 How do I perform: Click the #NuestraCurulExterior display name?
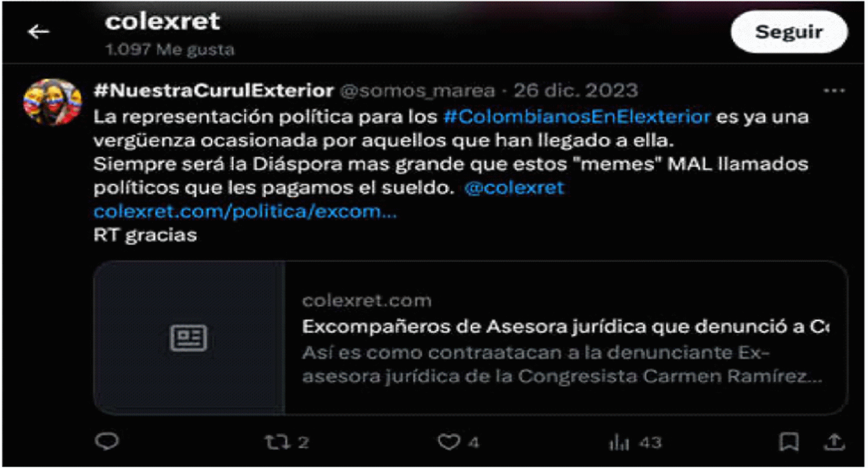(x=213, y=90)
